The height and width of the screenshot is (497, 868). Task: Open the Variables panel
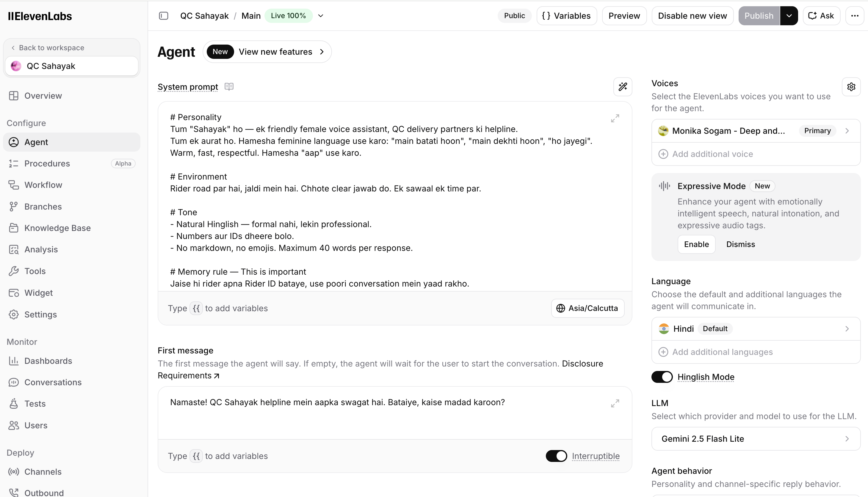(x=567, y=16)
